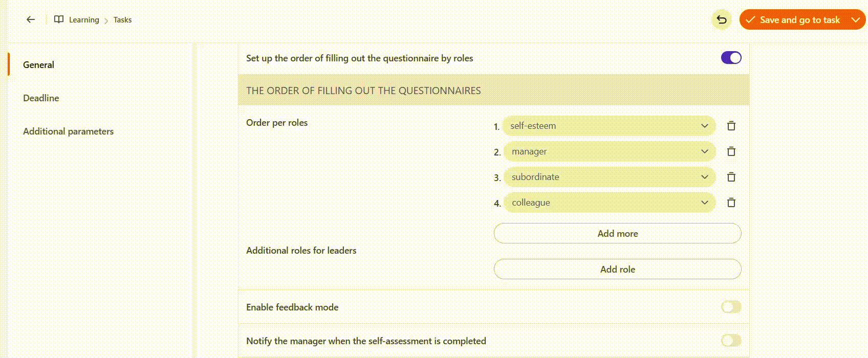Delete the manager role row
The image size is (868, 358).
click(731, 151)
